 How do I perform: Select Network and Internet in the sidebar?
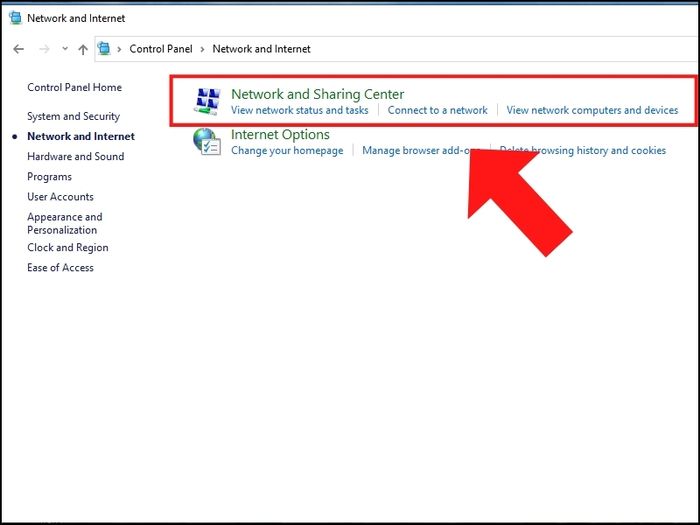pos(81,136)
